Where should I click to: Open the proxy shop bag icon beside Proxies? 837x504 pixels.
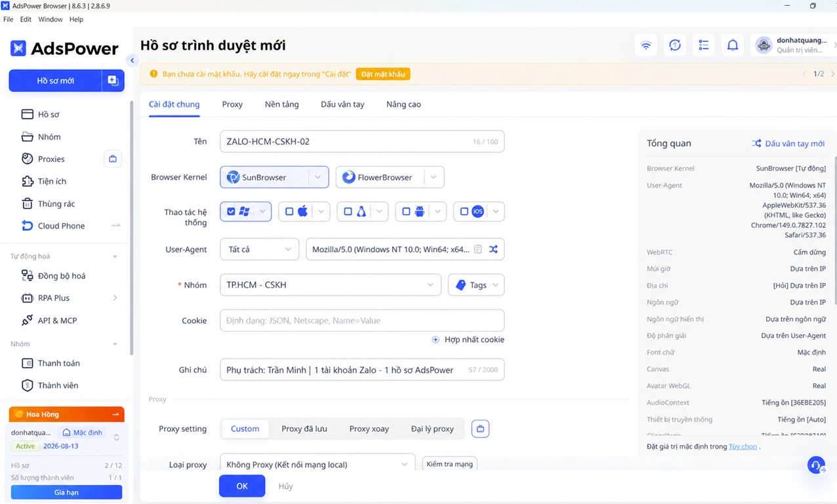point(113,159)
